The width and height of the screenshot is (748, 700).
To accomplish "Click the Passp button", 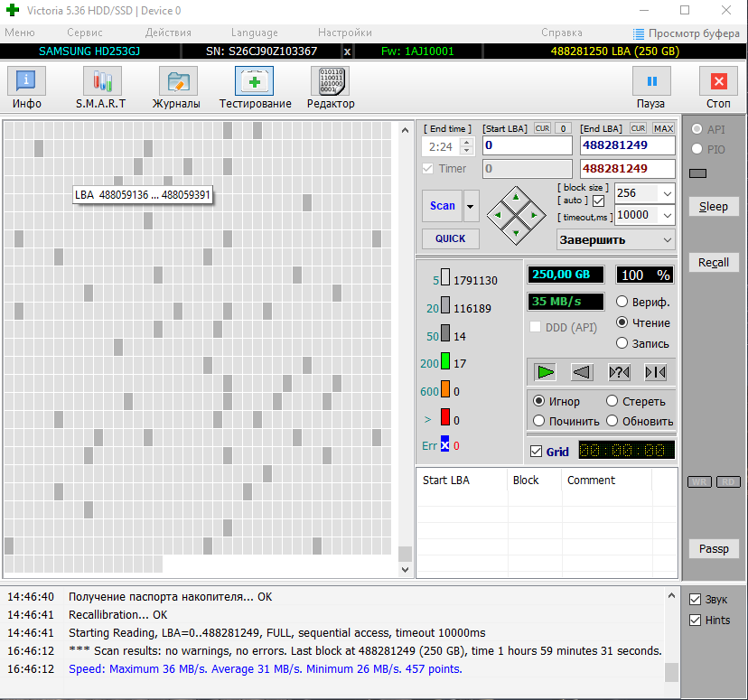I will coord(714,549).
